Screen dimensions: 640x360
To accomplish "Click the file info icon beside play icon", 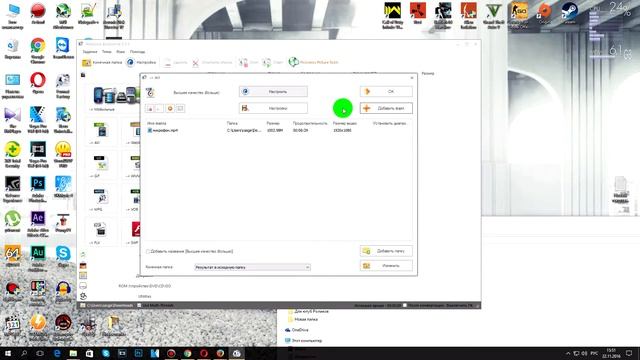I will [x=180, y=108].
